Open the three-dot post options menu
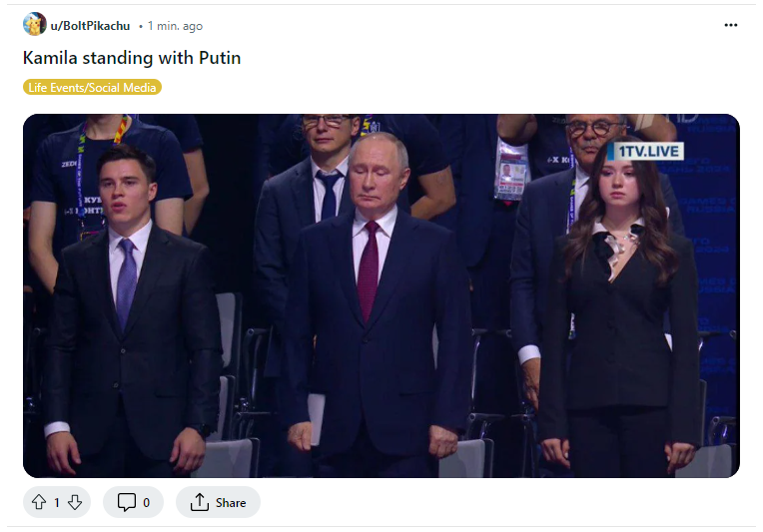 [x=730, y=25]
